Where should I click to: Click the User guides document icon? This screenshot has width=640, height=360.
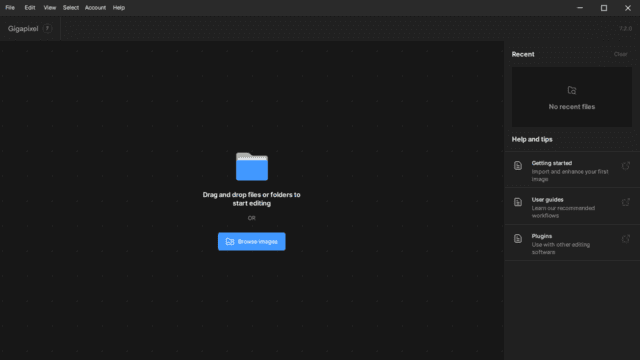click(518, 202)
